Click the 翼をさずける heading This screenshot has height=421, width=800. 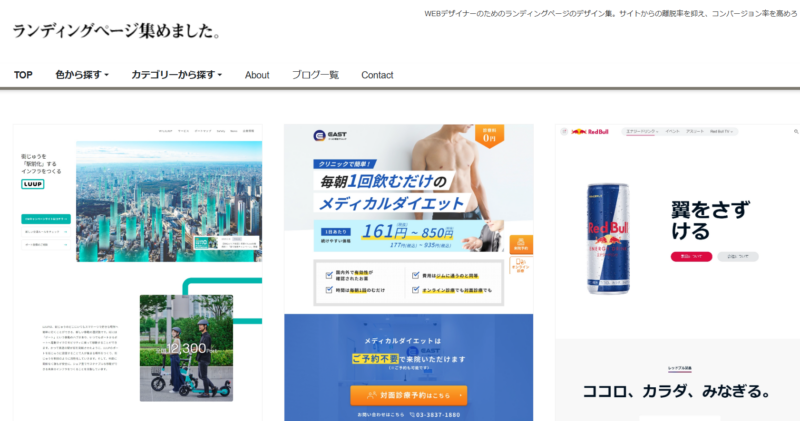tap(710, 220)
